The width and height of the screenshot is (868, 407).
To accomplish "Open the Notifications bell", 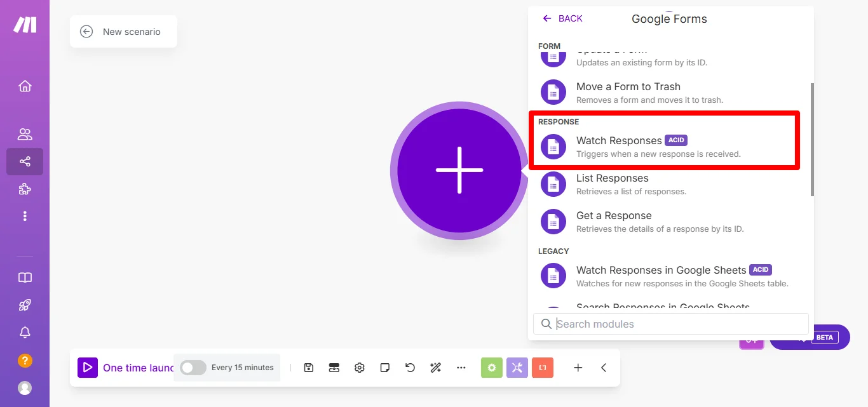I will click(x=25, y=332).
